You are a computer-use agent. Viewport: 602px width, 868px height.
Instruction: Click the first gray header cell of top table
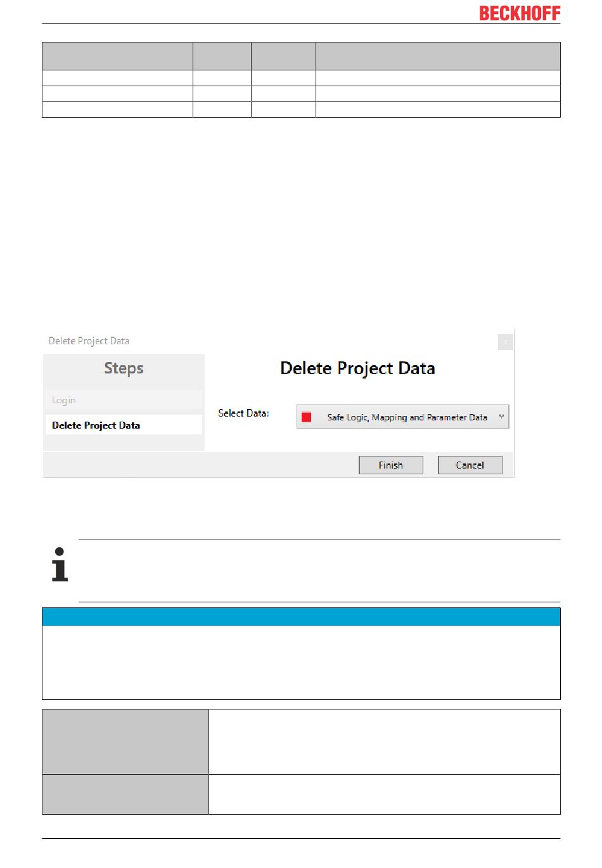pyautogui.click(x=117, y=56)
